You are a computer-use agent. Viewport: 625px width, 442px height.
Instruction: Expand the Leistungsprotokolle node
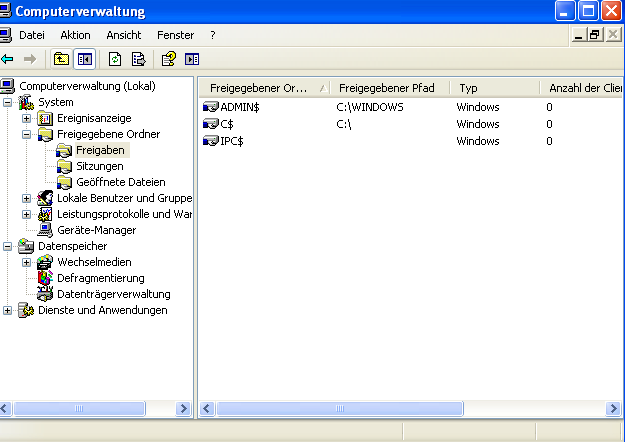(26, 214)
